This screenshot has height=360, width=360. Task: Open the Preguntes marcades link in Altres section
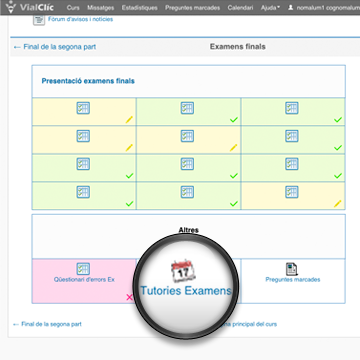[x=293, y=280]
